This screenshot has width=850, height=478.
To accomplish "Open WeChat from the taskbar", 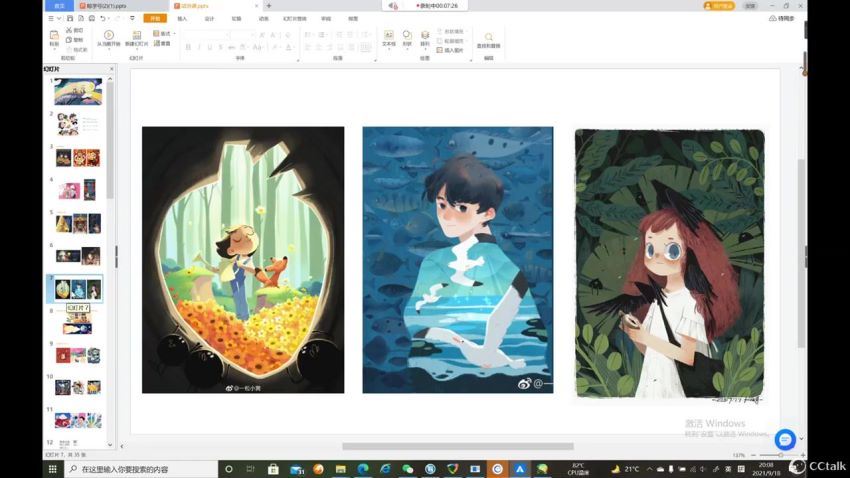I will pos(408,469).
